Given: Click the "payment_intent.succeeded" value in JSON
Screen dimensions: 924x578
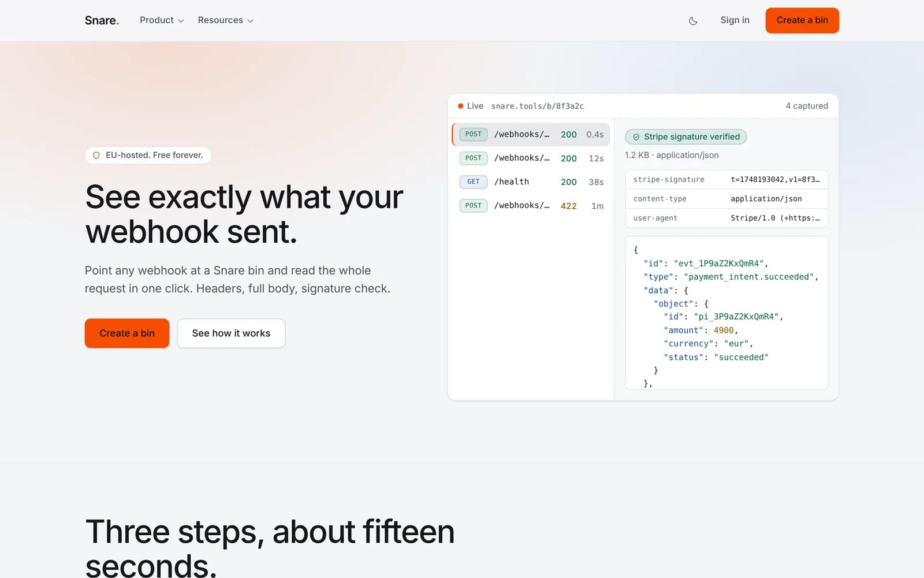Looking at the screenshot, I should [x=748, y=277].
